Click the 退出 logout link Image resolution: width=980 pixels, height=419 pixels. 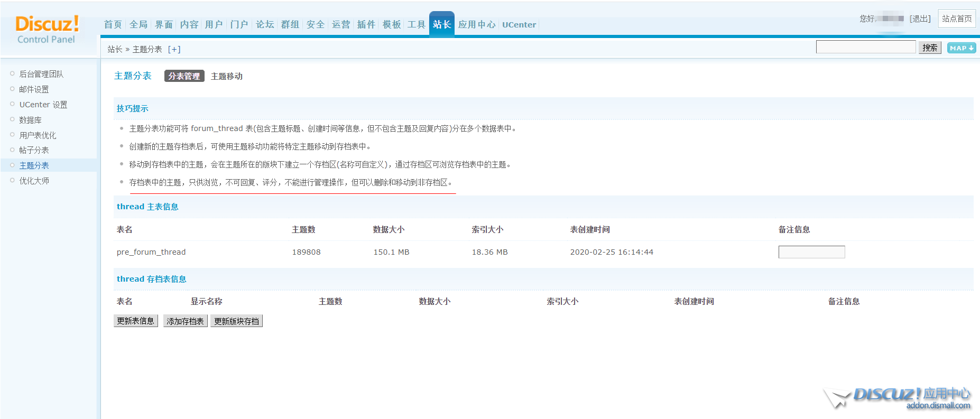920,18
